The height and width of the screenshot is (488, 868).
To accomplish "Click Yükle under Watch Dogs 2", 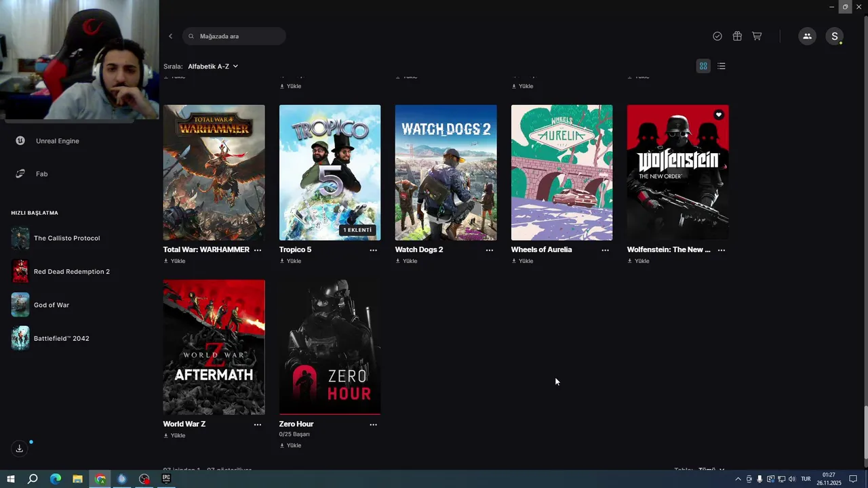I will pos(406,261).
